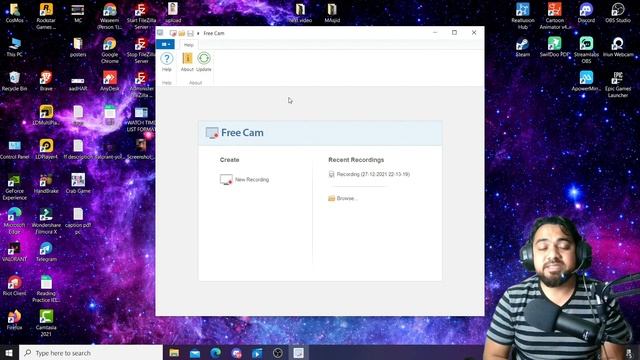Click save icon in quick access toolbar
The width and height of the screenshot is (640, 360).
pyautogui.click(x=190, y=33)
